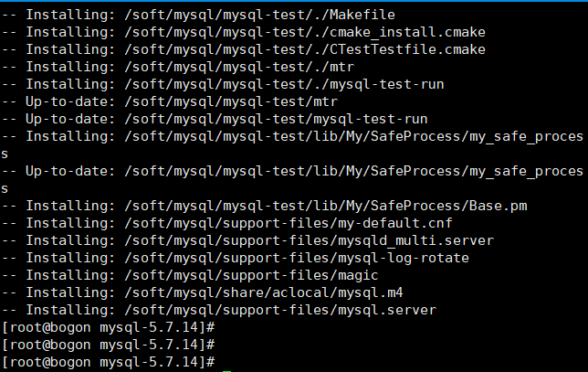Click the green terminal cursor at the last prompt

point(226,370)
